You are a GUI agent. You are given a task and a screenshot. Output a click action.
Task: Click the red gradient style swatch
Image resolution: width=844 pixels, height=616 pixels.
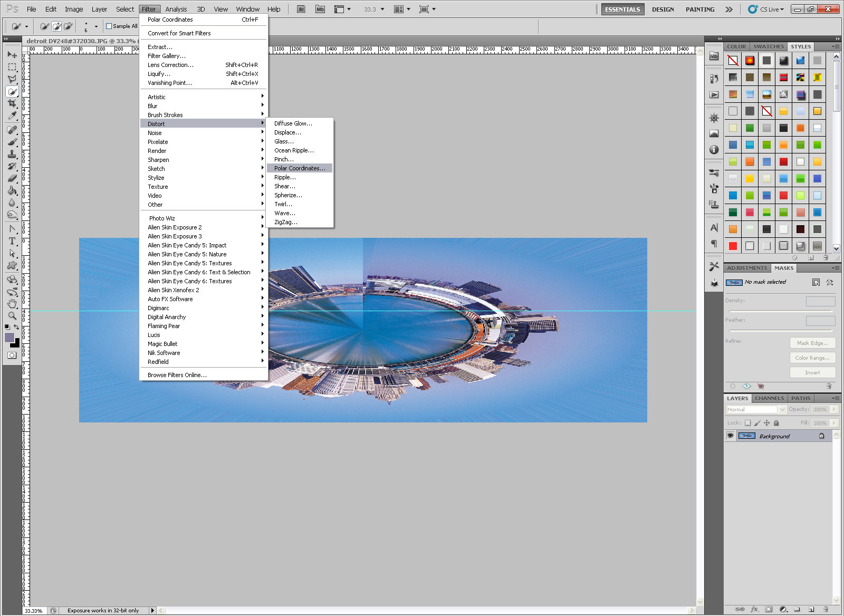(x=750, y=60)
